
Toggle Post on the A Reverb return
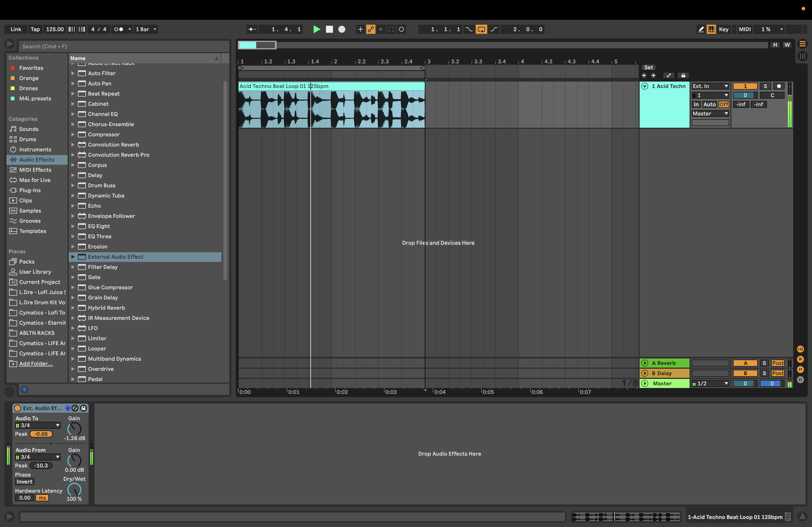(778, 363)
